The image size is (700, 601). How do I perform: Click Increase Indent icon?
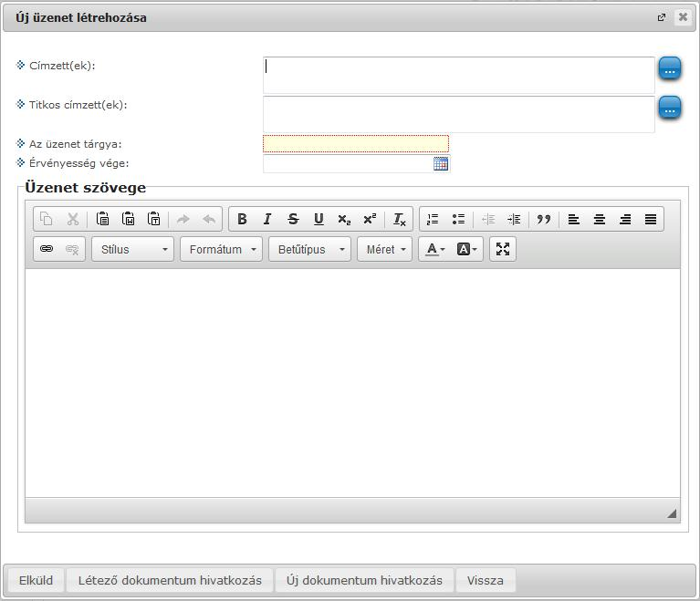[x=514, y=219]
